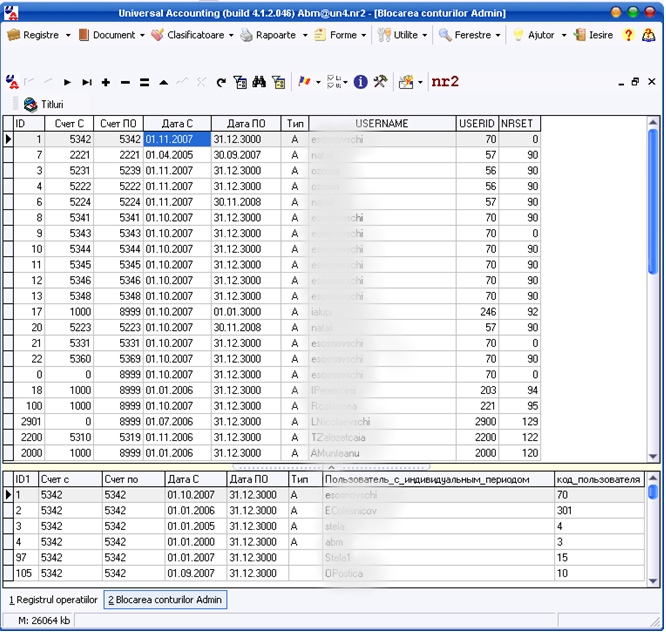Click the upper grid vertical scrollbar thumb

[x=653, y=201]
